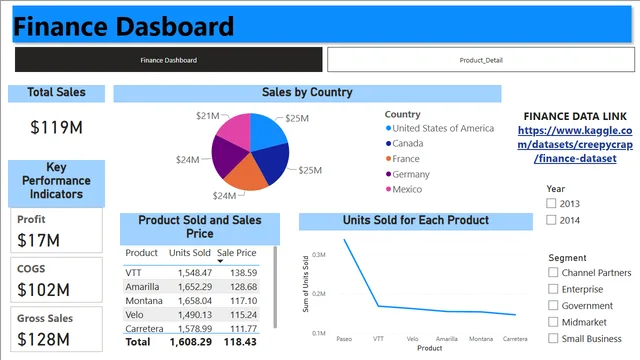Select France legend color dot
Viewport: 640px width, 360px height.
click(389, 158)
